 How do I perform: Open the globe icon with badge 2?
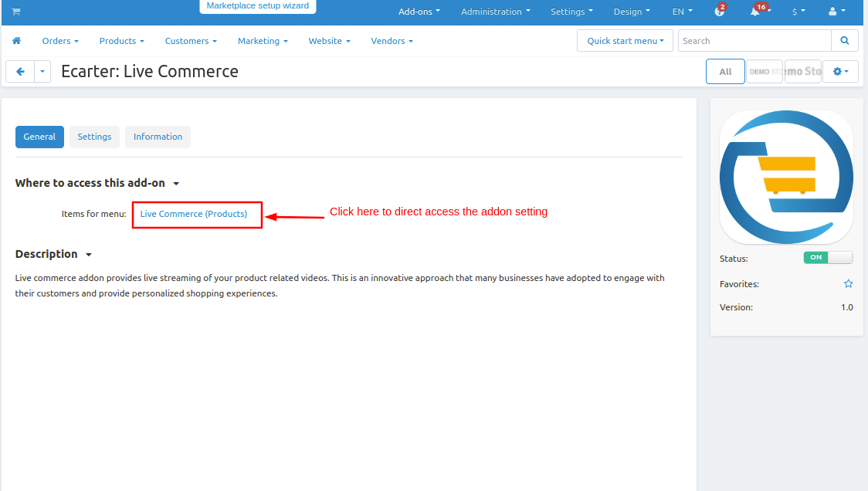[x=720, y=11]
